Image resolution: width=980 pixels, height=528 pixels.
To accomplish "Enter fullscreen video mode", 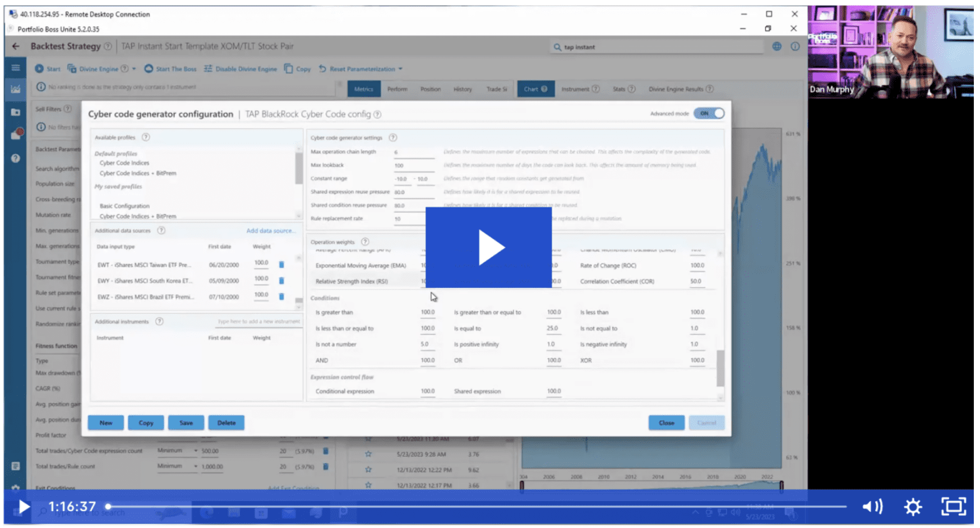I will tap(953, 507).
